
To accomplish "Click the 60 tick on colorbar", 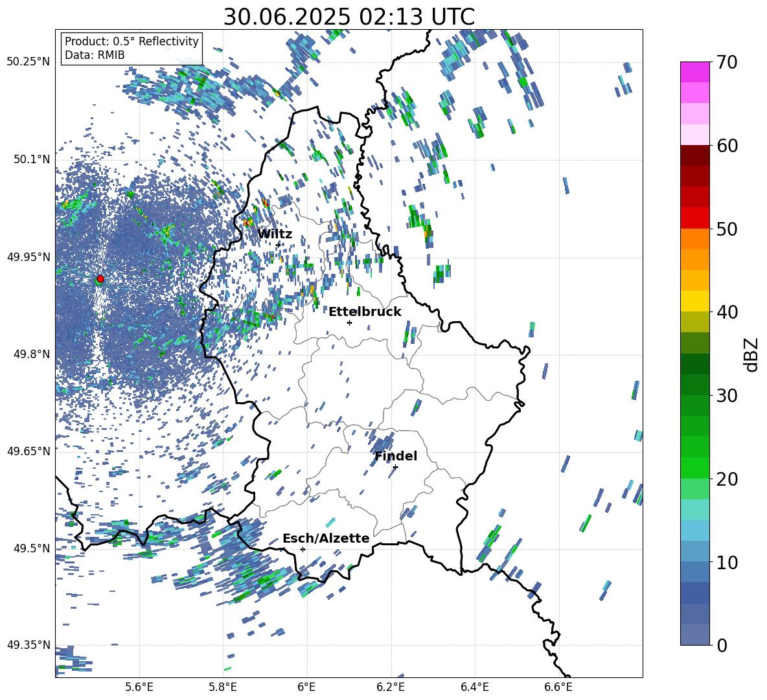I will click(726, 145).
